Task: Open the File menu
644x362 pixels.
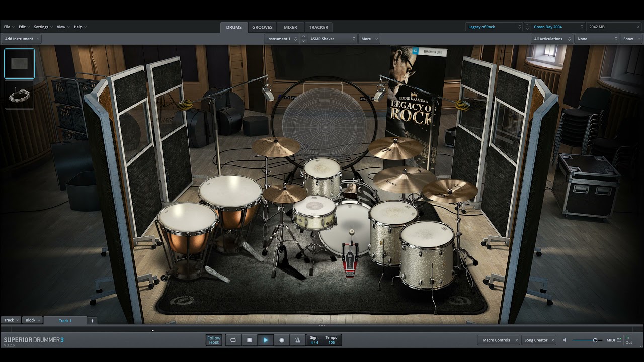Action: [x=9, y=27]
